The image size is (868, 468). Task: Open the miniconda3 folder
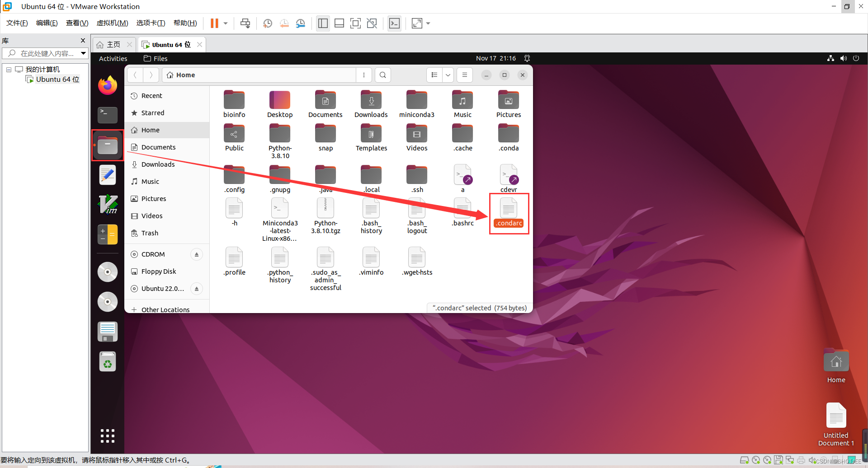[417, 104]
